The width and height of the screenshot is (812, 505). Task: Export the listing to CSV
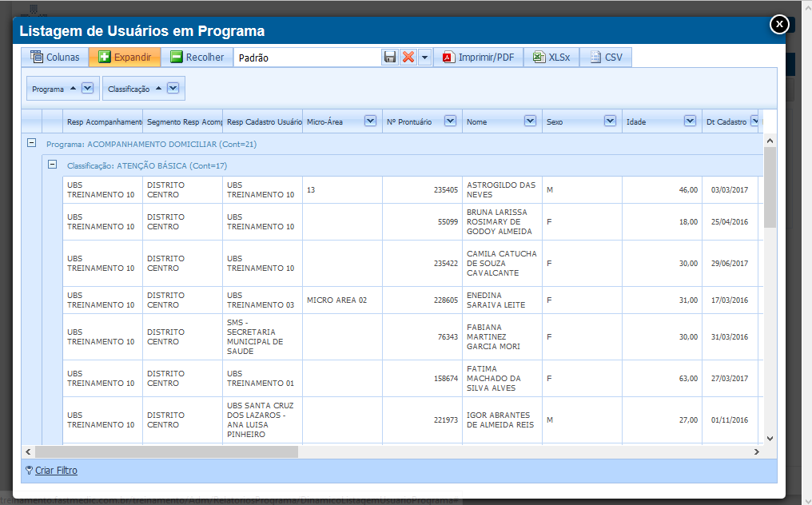pyautogui.click(x=606, y=57)
